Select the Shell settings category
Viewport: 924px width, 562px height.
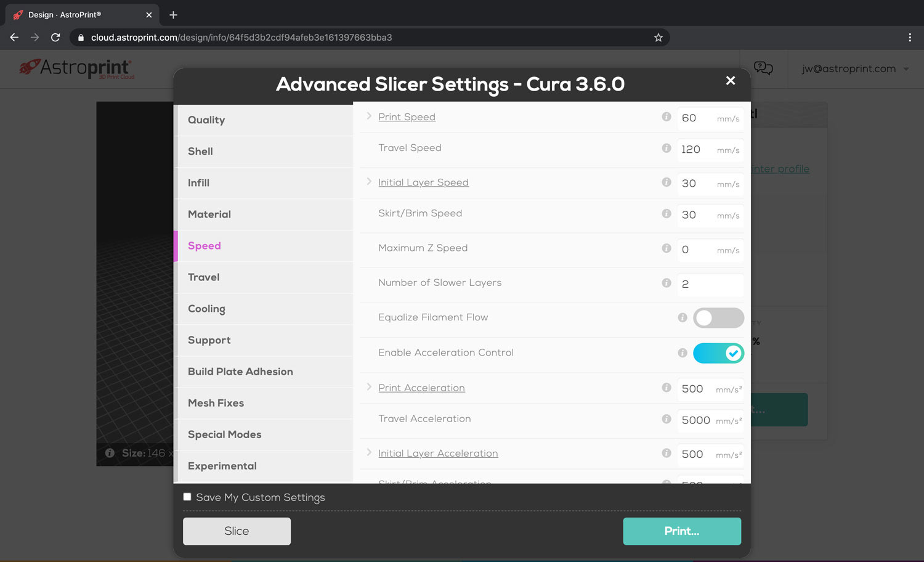coord(265,152)
